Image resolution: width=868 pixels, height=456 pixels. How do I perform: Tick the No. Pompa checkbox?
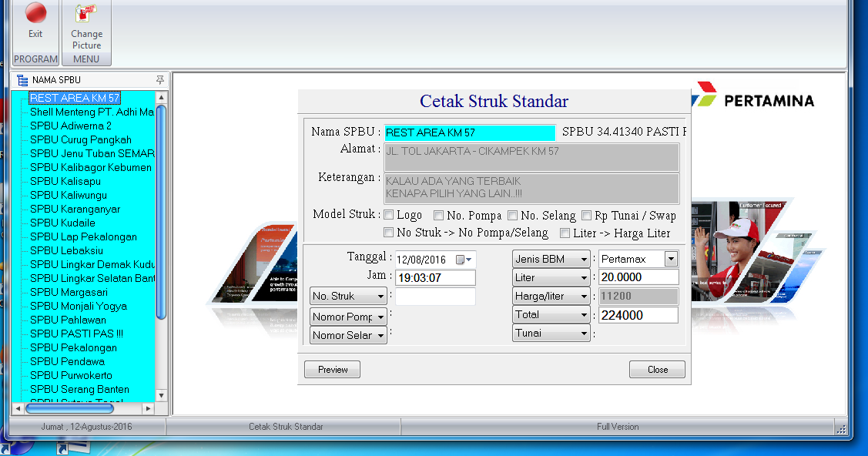coord(438,215)
